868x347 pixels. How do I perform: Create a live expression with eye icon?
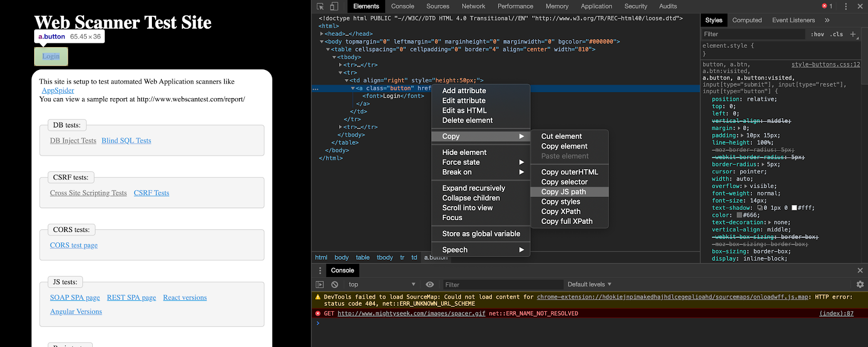point(430,285)
